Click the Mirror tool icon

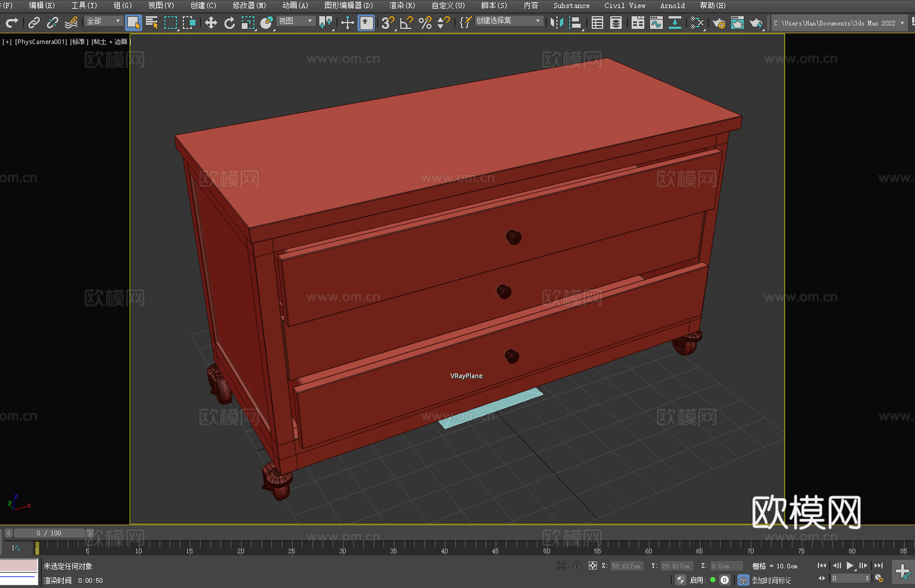click(x=557, y=23)
